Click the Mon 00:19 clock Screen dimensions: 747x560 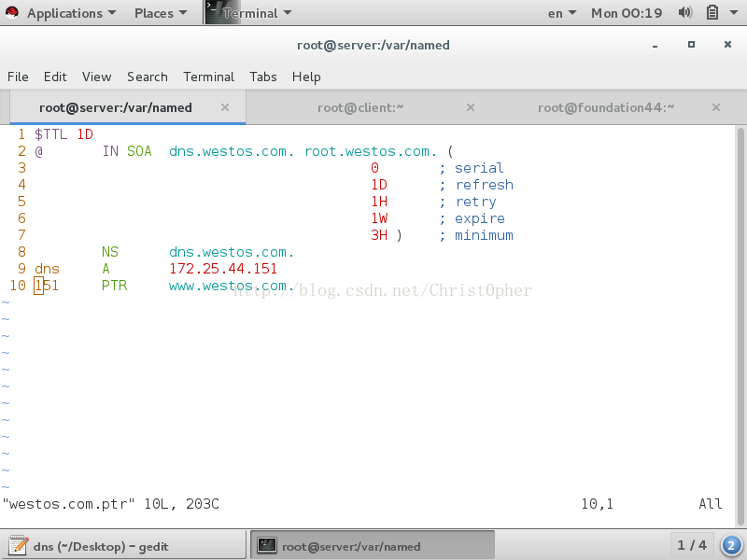tap(627, 13)
